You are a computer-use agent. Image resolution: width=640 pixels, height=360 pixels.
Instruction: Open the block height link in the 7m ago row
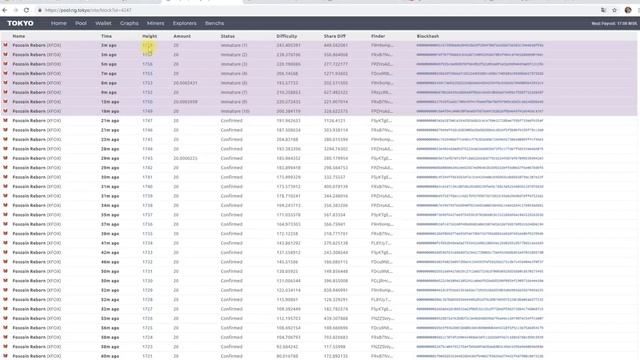147,73
